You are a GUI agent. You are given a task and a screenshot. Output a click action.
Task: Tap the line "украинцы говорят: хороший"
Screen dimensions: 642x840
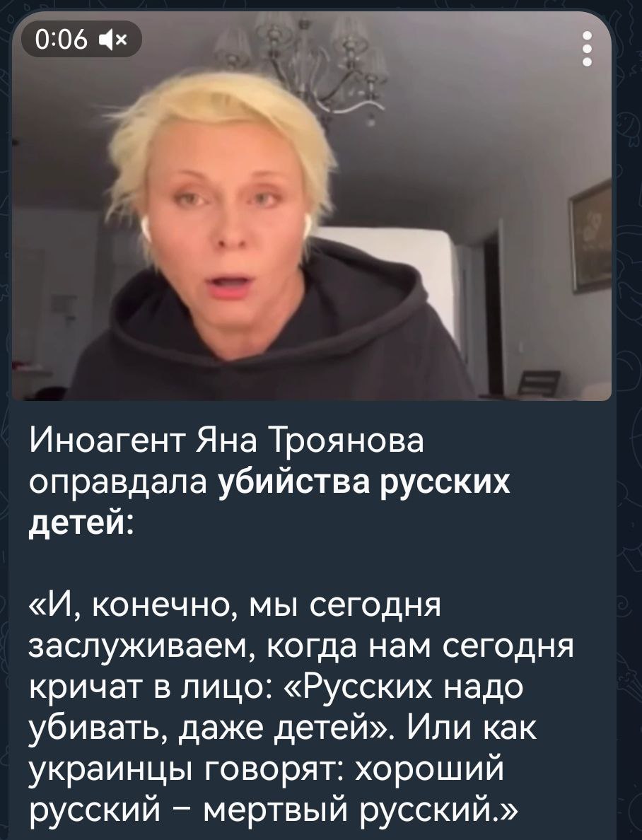[x=267, y=771]
